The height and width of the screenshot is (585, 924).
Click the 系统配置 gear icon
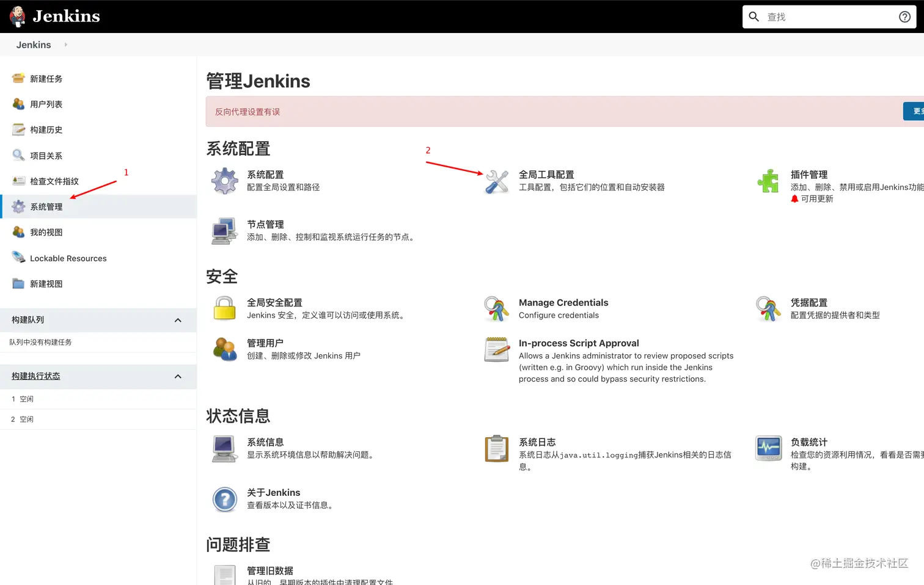[x=224, y=181]
